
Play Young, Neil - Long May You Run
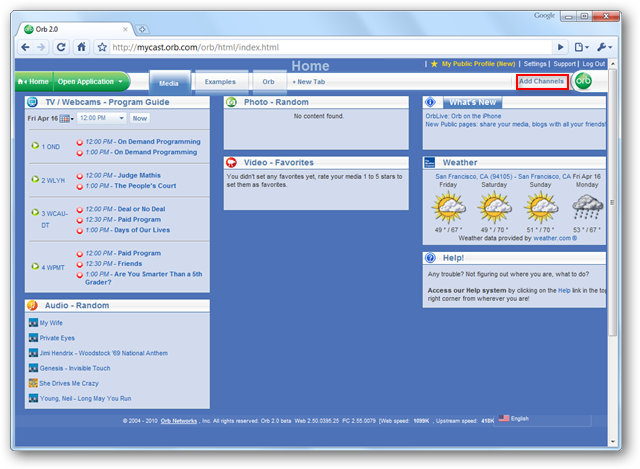[x=85, y=398]
